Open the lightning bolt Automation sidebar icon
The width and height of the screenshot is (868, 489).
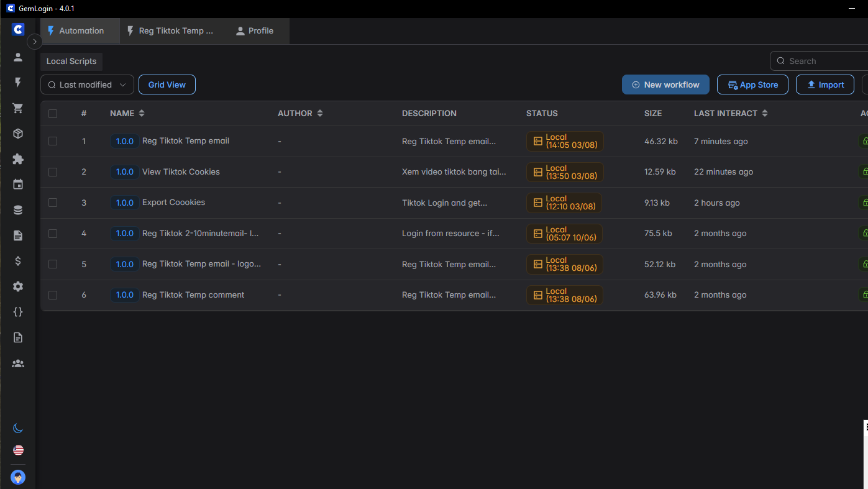tap(18, 83)
